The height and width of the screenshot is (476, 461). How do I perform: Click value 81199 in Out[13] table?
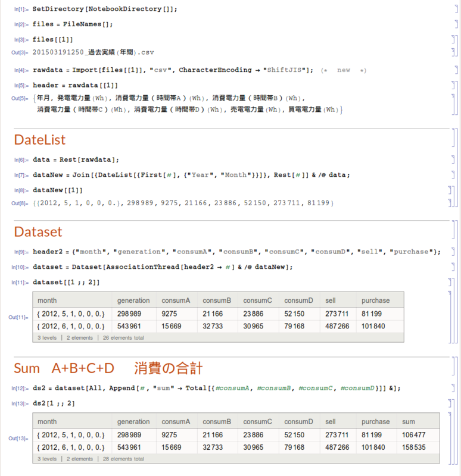(371, 435)
